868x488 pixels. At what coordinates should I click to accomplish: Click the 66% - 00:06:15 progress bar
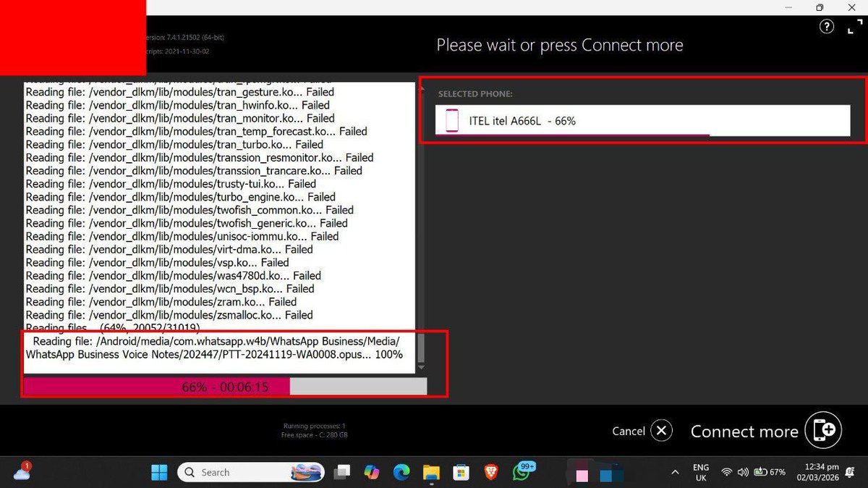click(225, 387)
